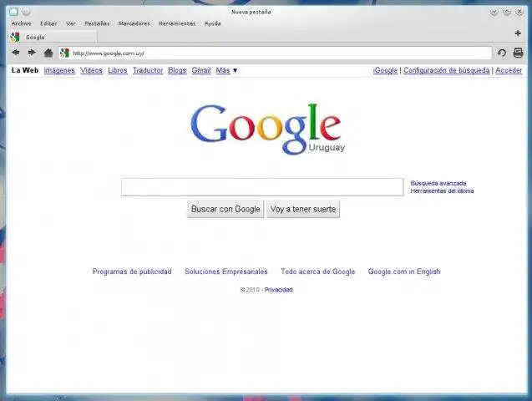The height and width of the screenshot is (401, 532).
Task: Focus the Google search box
Action: coord(262,187)
